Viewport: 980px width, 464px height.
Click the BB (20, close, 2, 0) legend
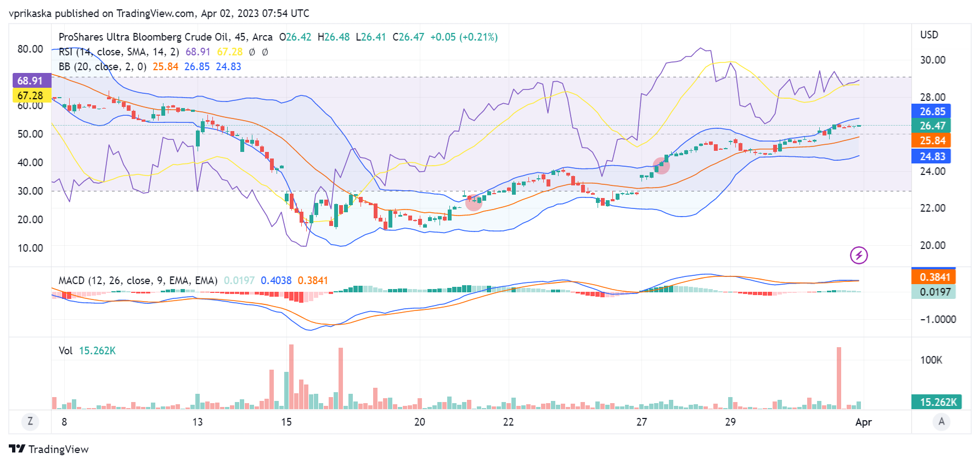click(x=103, y=66)
